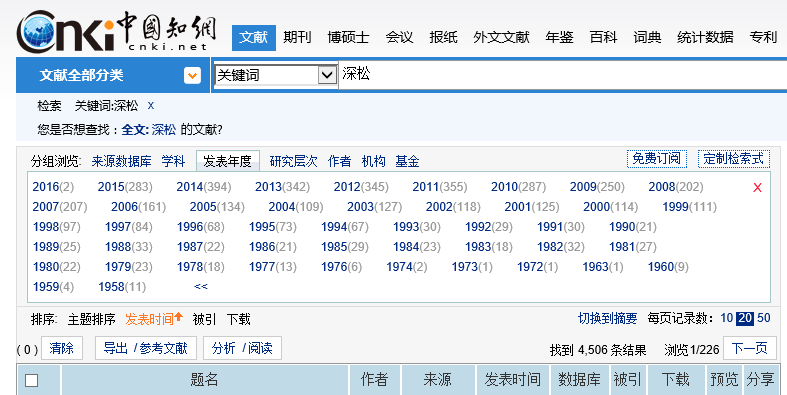The height and width of the screenshot is (395, 787).
Task: Open the 报纸 tab
Action: pos(443,37)
